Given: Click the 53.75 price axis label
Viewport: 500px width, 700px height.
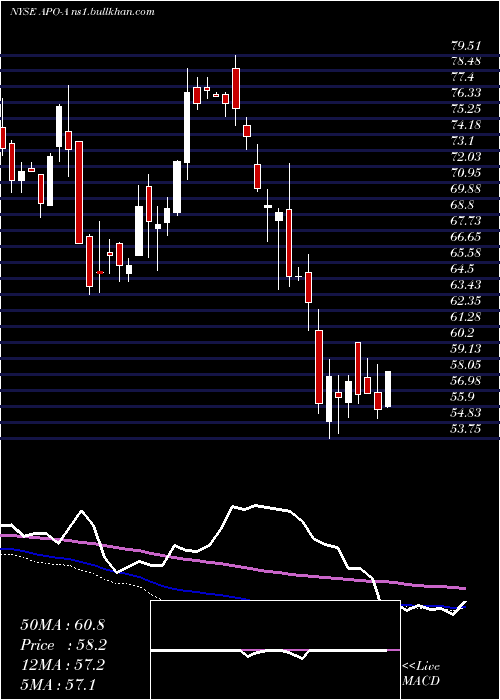Looking at the screenshot, I should [x=465, y=429].
